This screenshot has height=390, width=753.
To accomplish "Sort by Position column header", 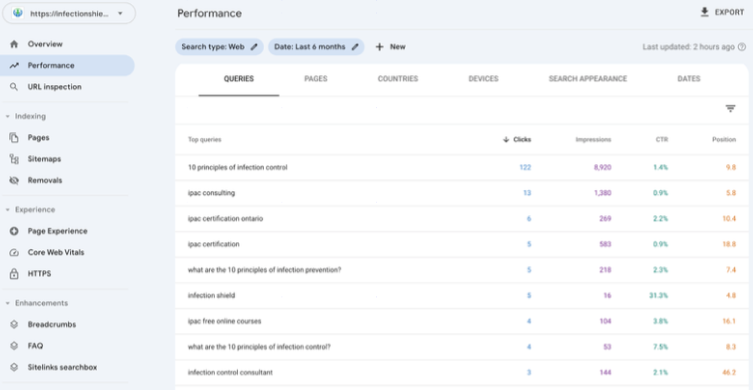I will pyautogui.click(x=724, y=140).
